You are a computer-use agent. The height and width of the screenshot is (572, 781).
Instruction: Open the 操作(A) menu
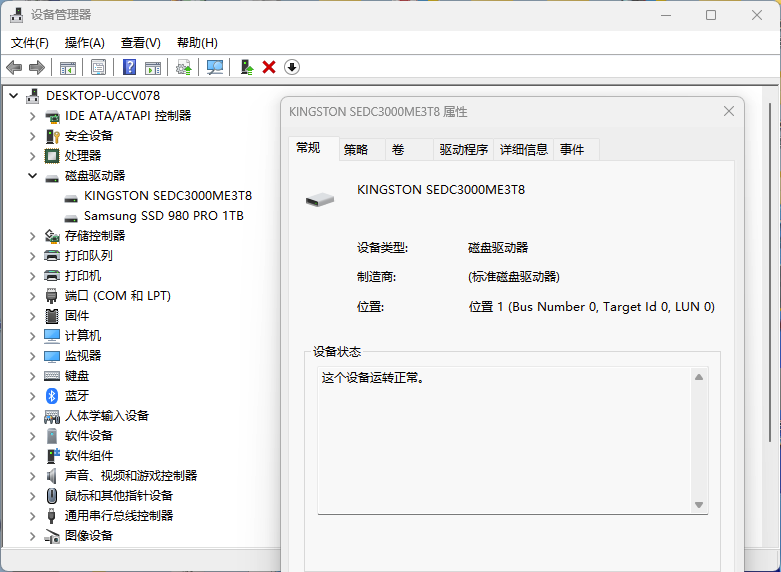85,43
